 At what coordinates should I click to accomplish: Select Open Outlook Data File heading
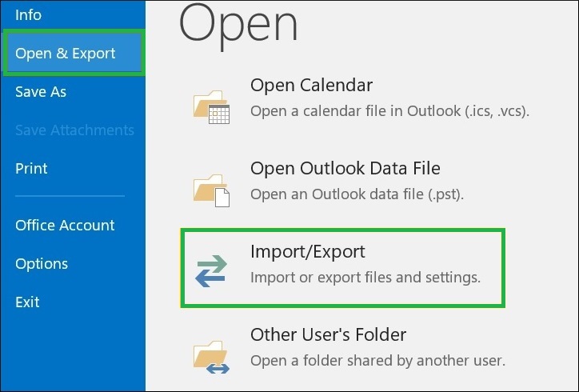pyautogui.click(x=345, y=169)
